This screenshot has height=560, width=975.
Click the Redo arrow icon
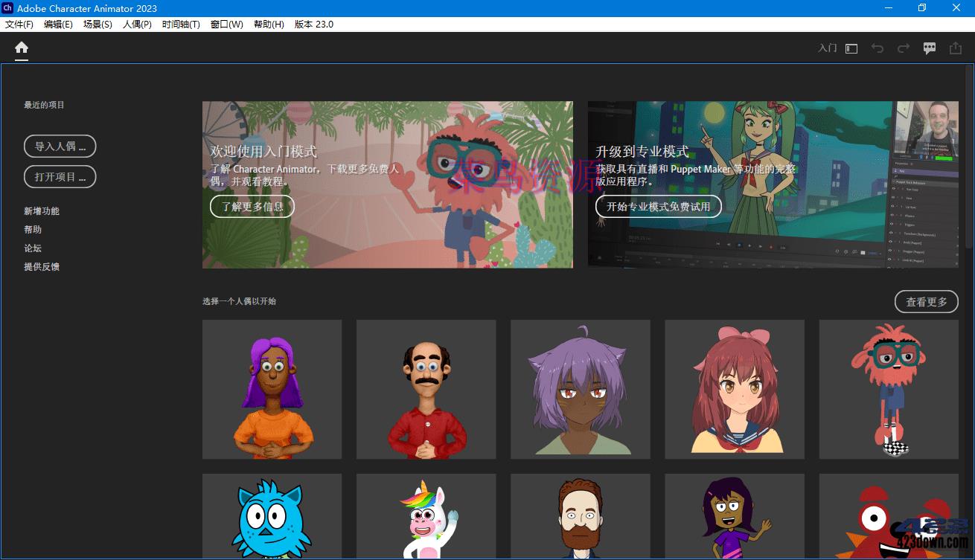pos(903,48)
